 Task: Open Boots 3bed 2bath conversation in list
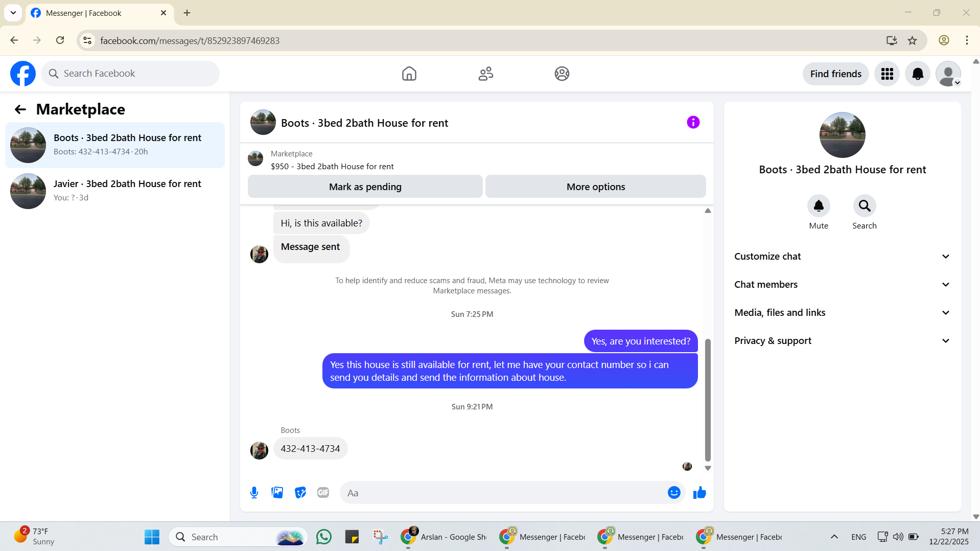[115, 145]
